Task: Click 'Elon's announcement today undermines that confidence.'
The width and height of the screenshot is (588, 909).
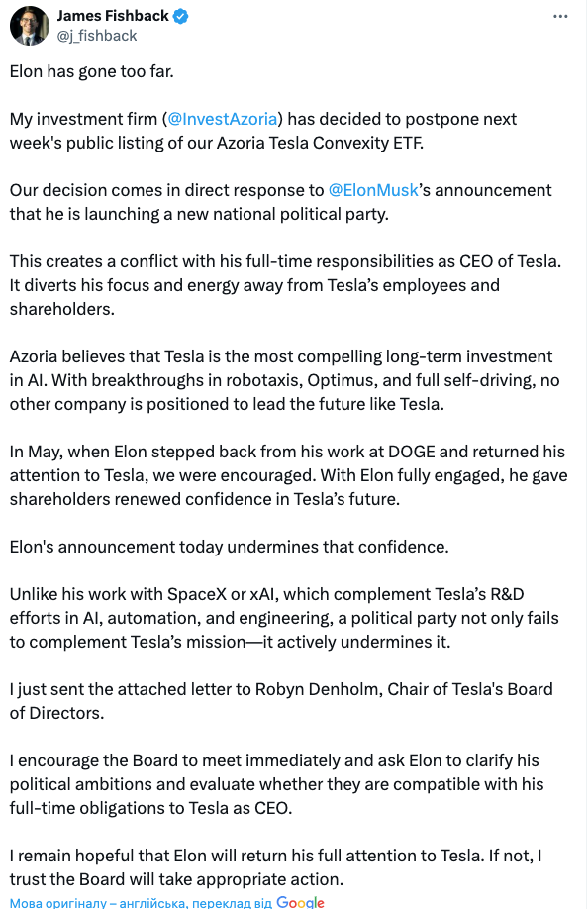Action: click(x=230, y=547)
